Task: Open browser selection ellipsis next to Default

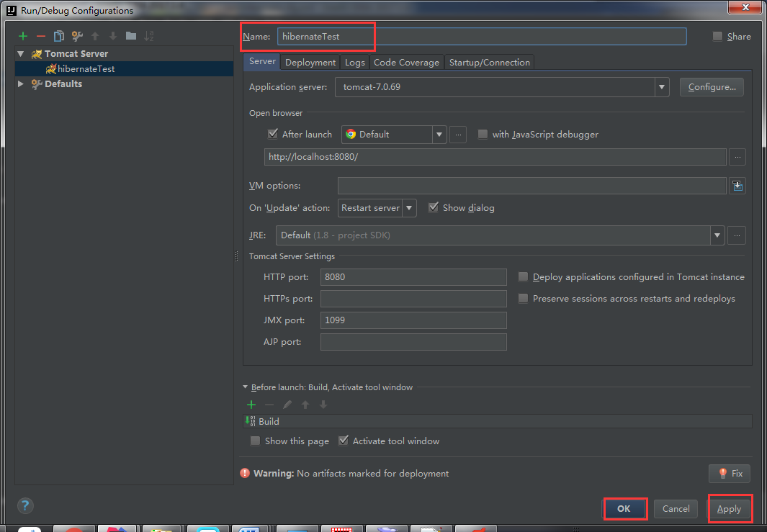Action: (x=458, y=135)
